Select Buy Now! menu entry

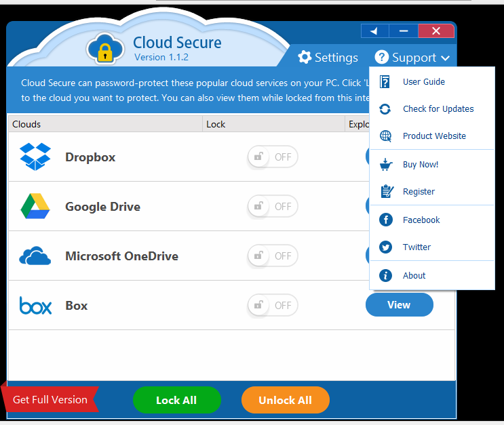(x=432, y=165)
